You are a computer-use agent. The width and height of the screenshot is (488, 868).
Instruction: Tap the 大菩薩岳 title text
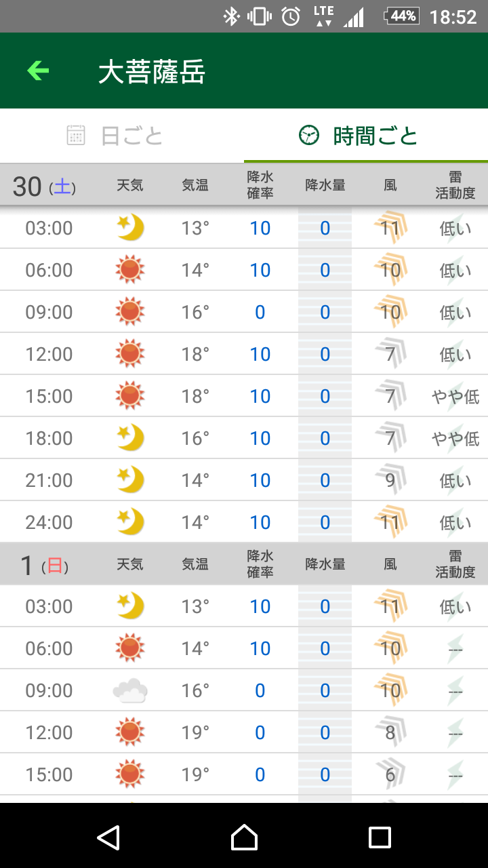click(x=152, y=72)
